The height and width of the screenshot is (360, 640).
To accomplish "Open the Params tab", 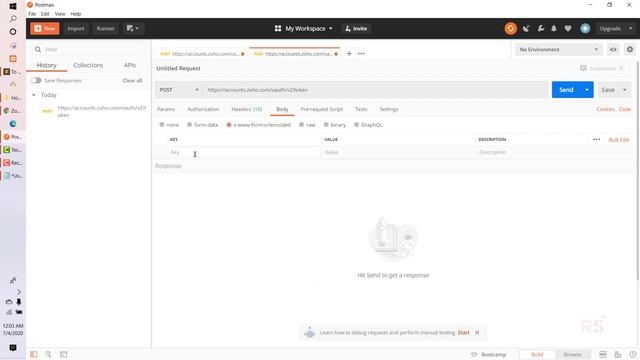I will point(166,109).
